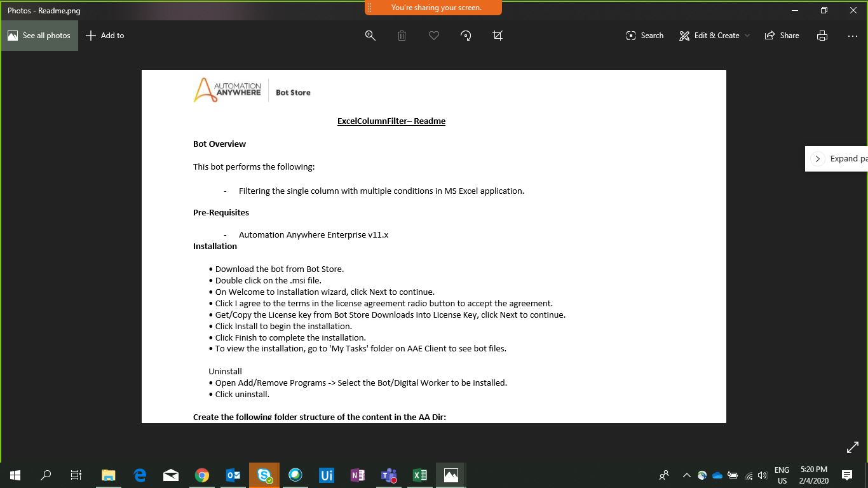The height and width of the screenshot is (488, 868).
Task: Open the Mail app taskbar icon
Action: click(x=171, y=475)
